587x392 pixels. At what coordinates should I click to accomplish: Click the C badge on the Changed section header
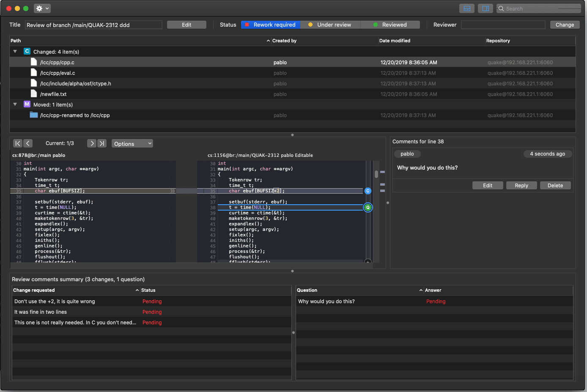coord(27,51)
